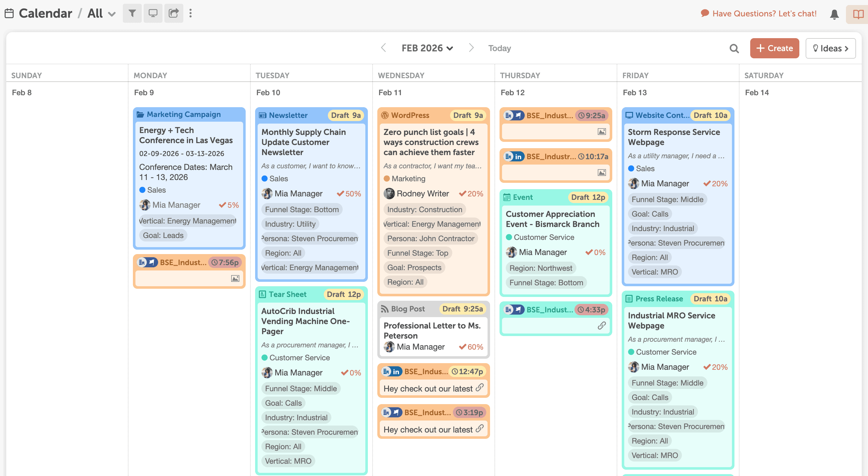Toggle 60% checkmark on Professional Letter
The width and height of the screenshot is (868, 476).
point(463,347)
